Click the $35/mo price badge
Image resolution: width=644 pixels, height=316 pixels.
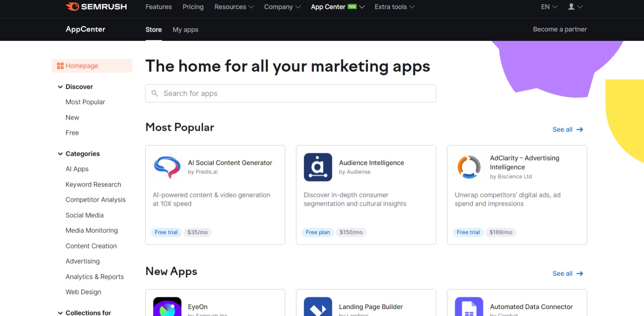point(198,232)
